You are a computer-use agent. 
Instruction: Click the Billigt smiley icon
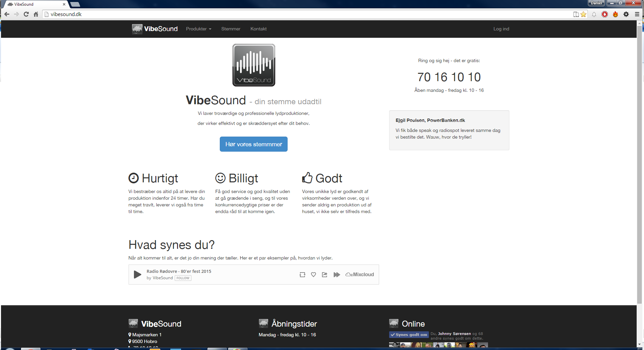pyautogui.click(x=220, y=178)
